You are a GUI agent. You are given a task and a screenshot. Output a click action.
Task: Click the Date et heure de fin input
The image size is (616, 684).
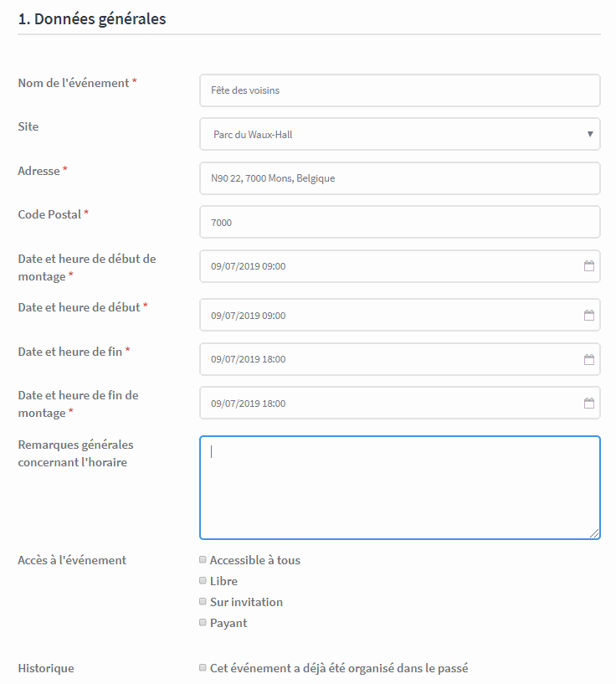coord(400,359)
